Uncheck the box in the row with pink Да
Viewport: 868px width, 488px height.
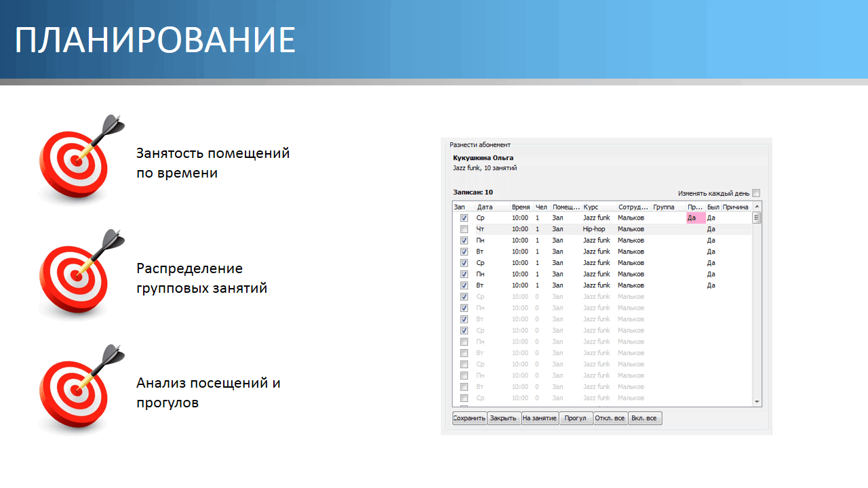click(464, 218)
